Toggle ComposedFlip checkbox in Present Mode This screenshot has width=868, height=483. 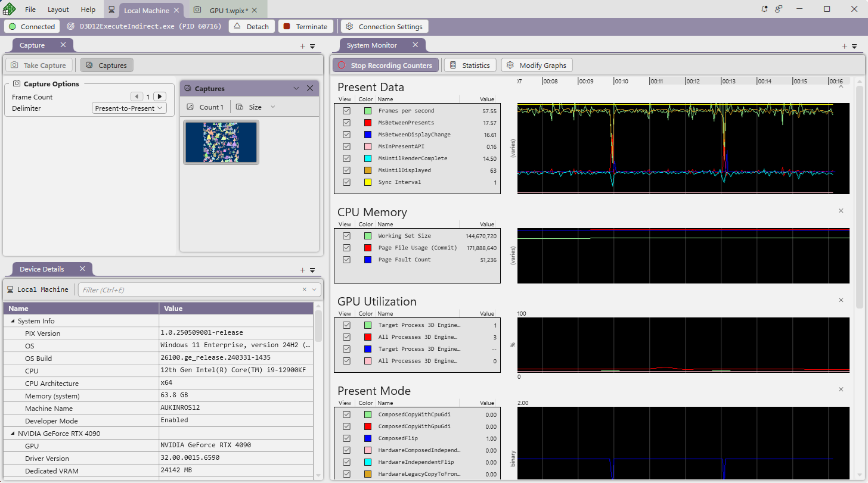pos(346,438)
